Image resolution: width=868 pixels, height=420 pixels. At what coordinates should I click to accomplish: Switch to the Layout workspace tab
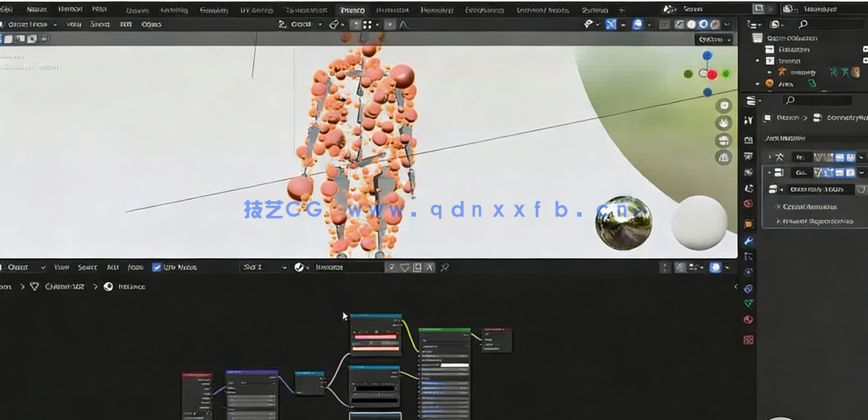(x=138, y=10)
